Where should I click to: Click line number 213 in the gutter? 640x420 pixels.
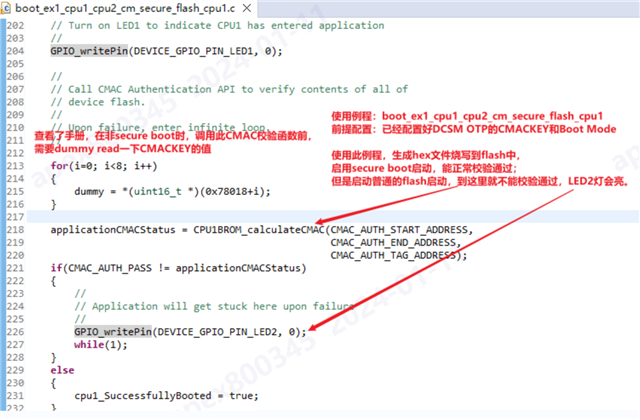(15, 166)
